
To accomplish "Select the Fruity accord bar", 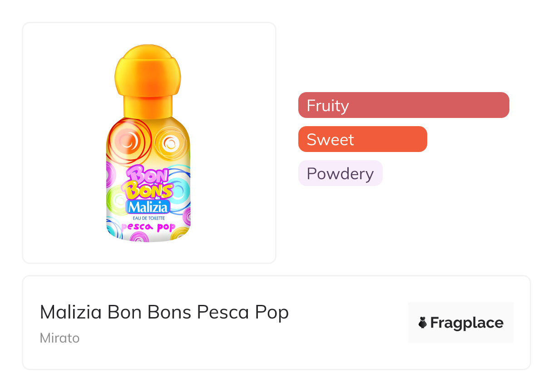I will (x=403, y=105).
